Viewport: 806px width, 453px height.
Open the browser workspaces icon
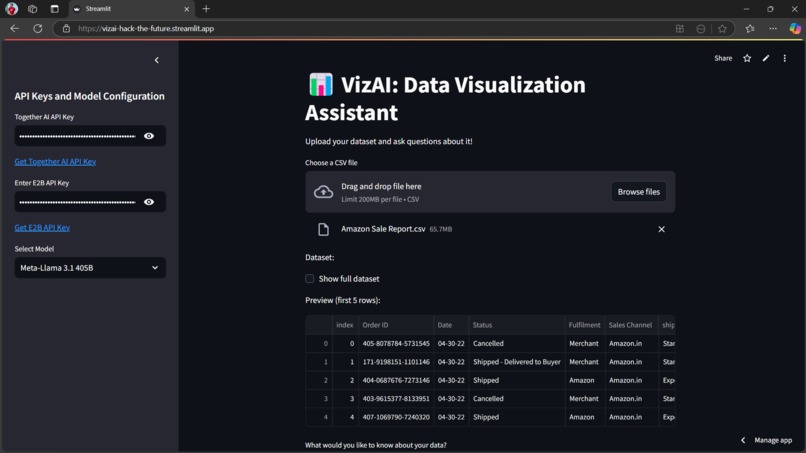pos(32,9)
